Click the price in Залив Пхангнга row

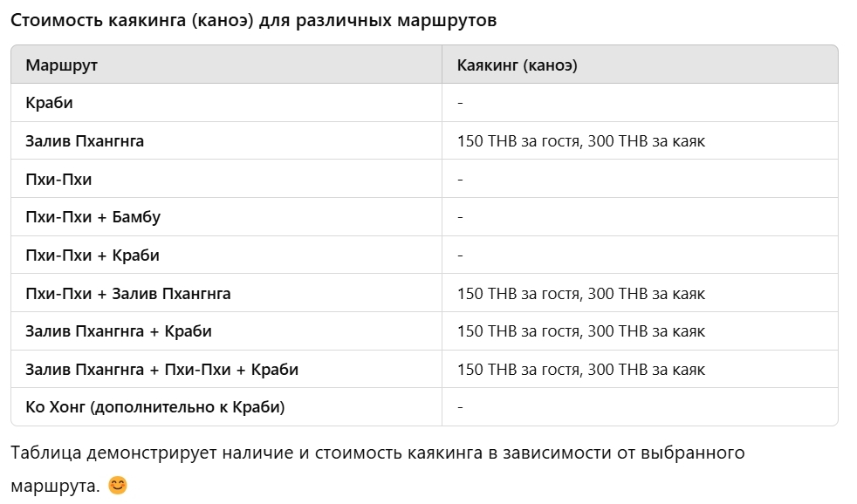click(x=581, y=141)
